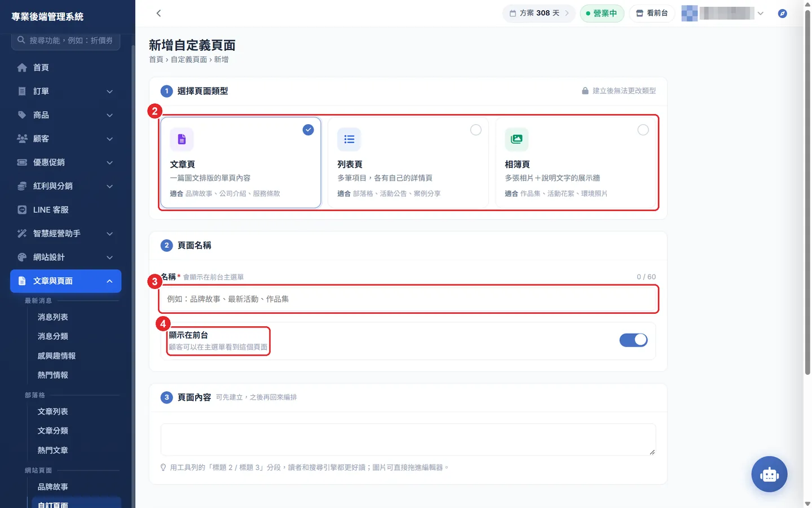Follow the 自定義頁面 breadcrumb link
The image size is (812, 508).
189,59
